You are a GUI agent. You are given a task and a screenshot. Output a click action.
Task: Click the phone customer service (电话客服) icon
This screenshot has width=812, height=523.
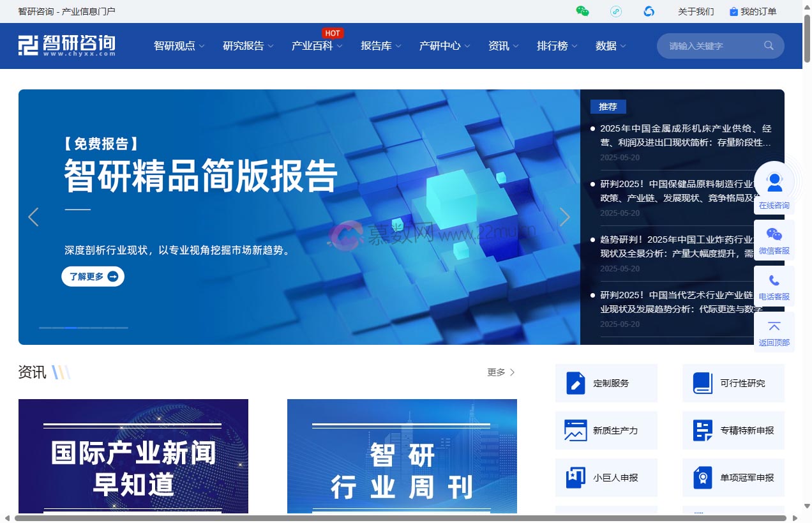tap(774, 281)
